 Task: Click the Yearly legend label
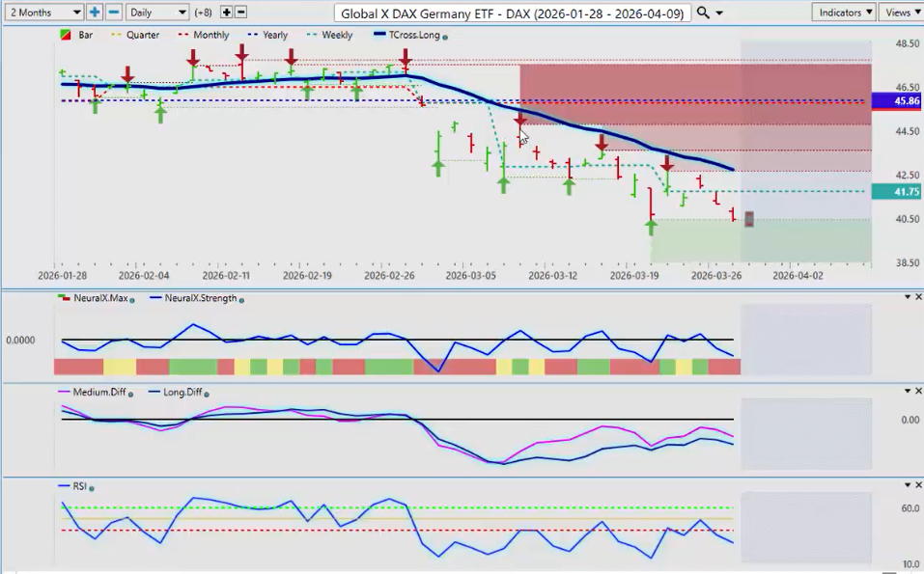click(x=274, y=35)
